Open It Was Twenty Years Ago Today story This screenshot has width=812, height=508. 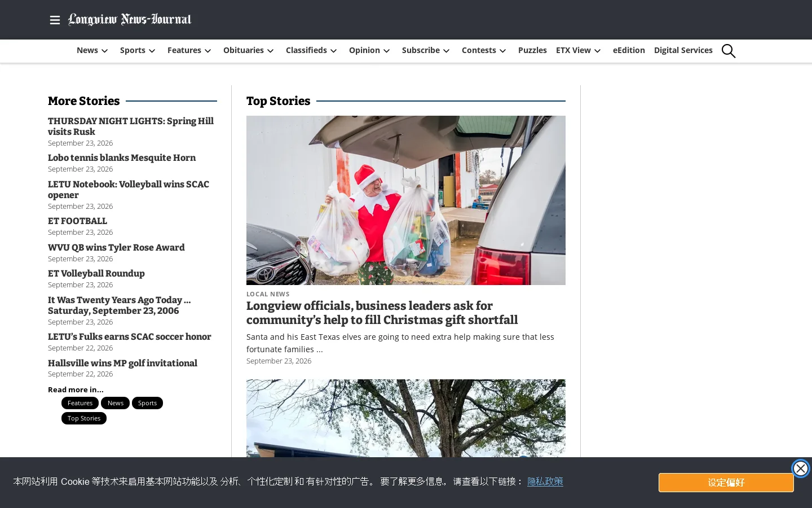120,305
